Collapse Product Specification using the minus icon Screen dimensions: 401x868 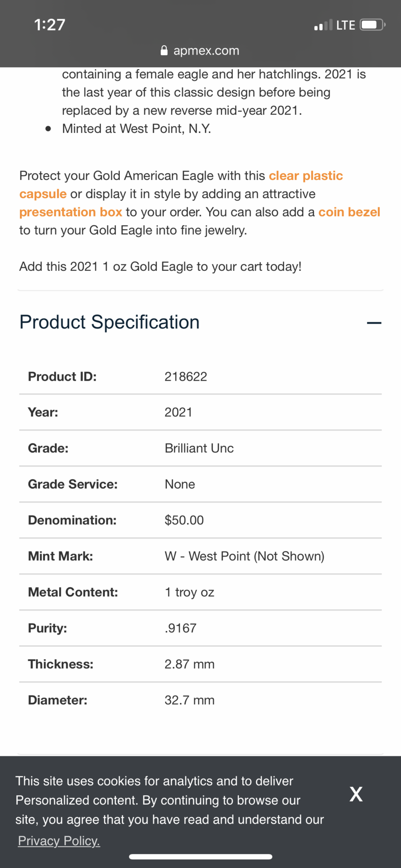tap(374, 323)
